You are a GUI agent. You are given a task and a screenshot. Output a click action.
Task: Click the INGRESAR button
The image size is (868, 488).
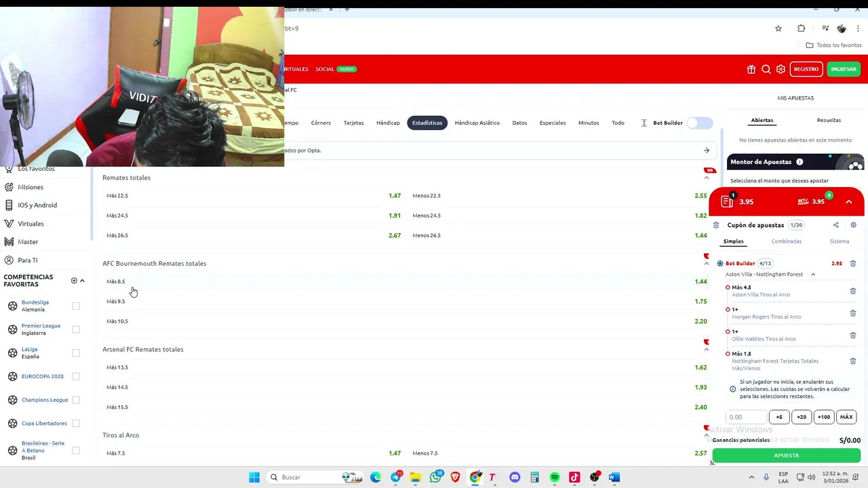tap(844, 69)
